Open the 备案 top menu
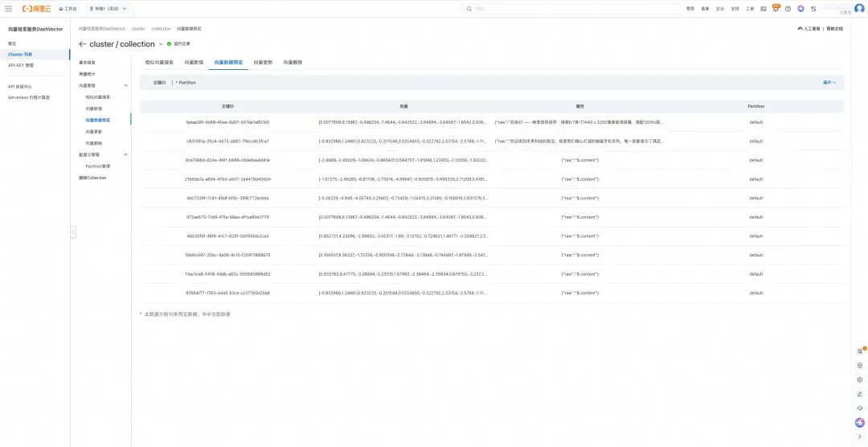This screenshot has height=447, width=868. 706,9
